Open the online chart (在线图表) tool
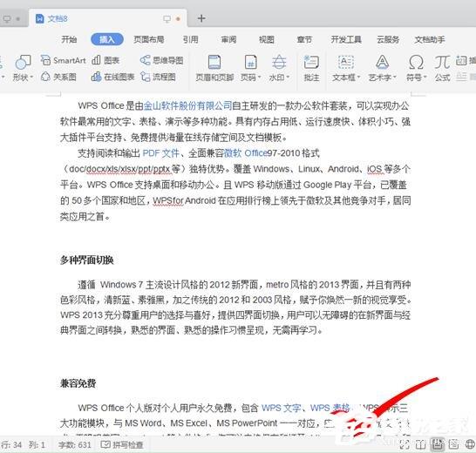 point(112,77)
